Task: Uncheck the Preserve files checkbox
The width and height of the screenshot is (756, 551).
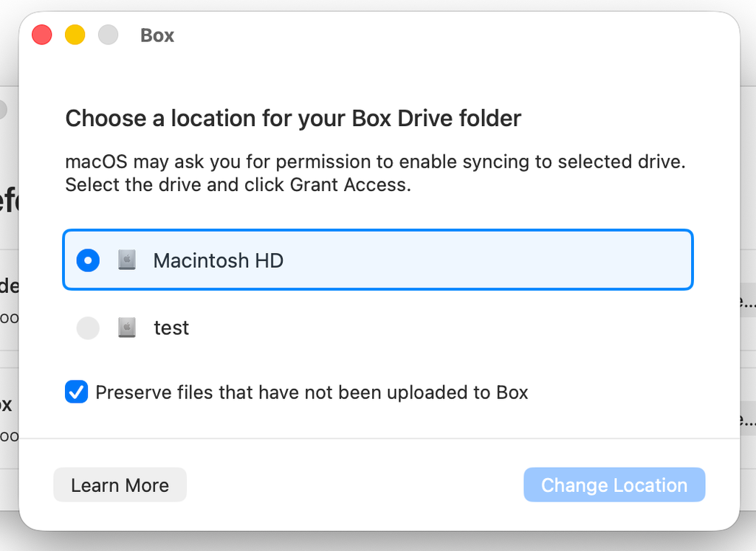Action: [76, 392]
